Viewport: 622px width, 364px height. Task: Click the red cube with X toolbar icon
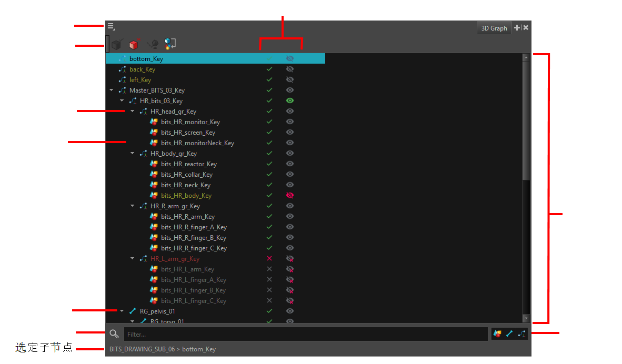pyautogui.click(x=135, y=44)
